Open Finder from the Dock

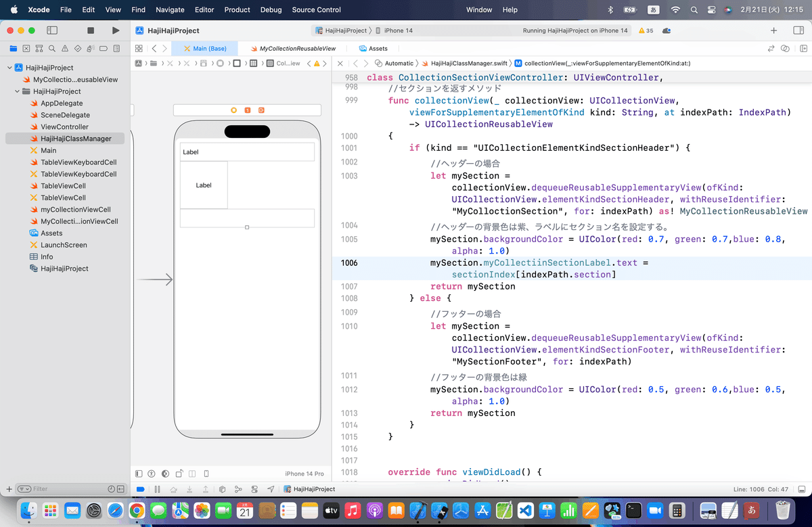(28, 510)
